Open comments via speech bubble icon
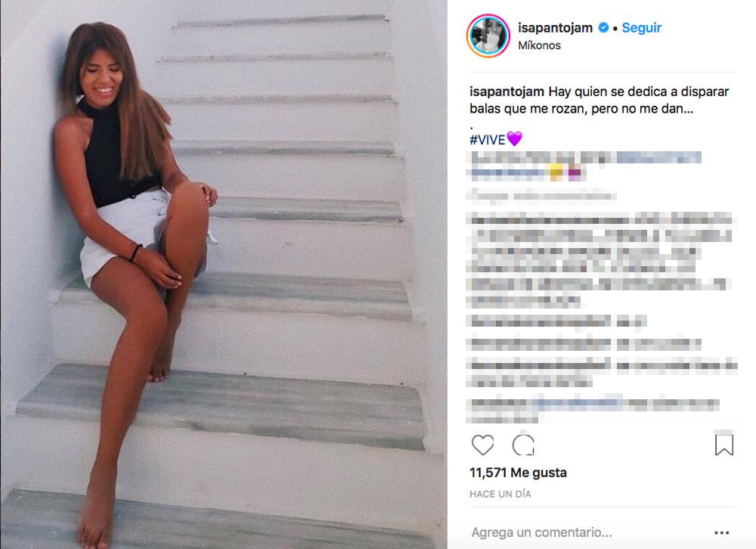The width and height of the screenshot is (756, 549). click(523, 445)
